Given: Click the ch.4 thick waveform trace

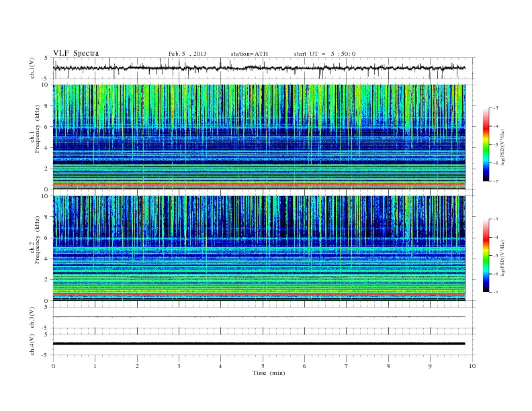Looking at the screenshot, I should click(259, 344).
